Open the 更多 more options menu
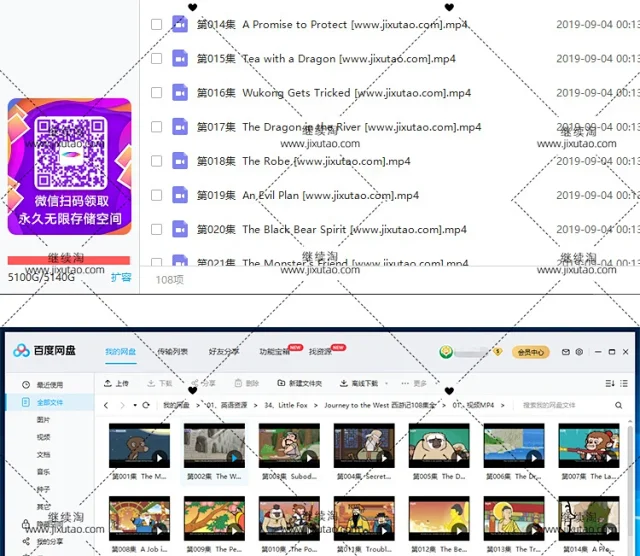The width and height of the screenshot is (640, 556). pyautogui.click(x=414, y=383)
